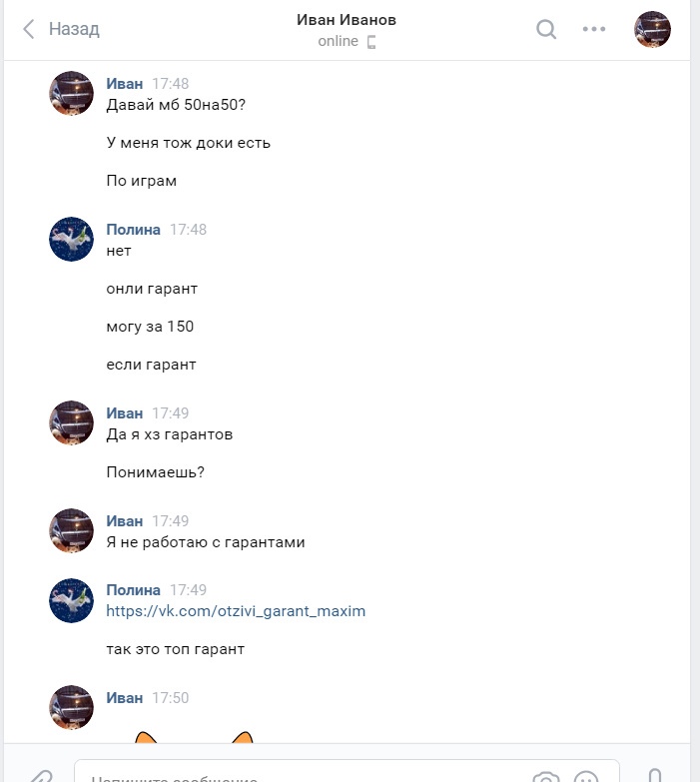This screenshot has height=782, width=700.
Task: Click the attachment paperclip icon
Action: (x=40, y=776)
